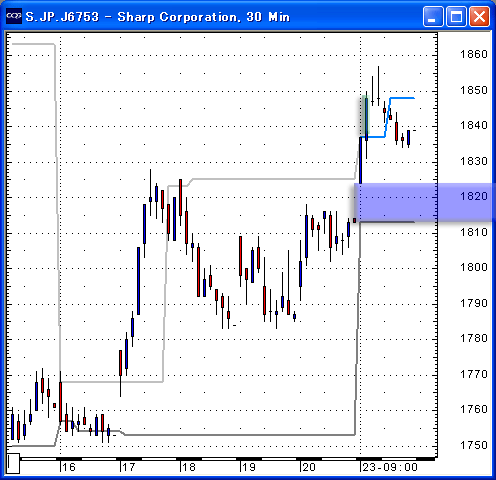The width and height of the screenshot is (496, 480).
Task: Click price label 1850 on the axis
Action: (474, 90)
